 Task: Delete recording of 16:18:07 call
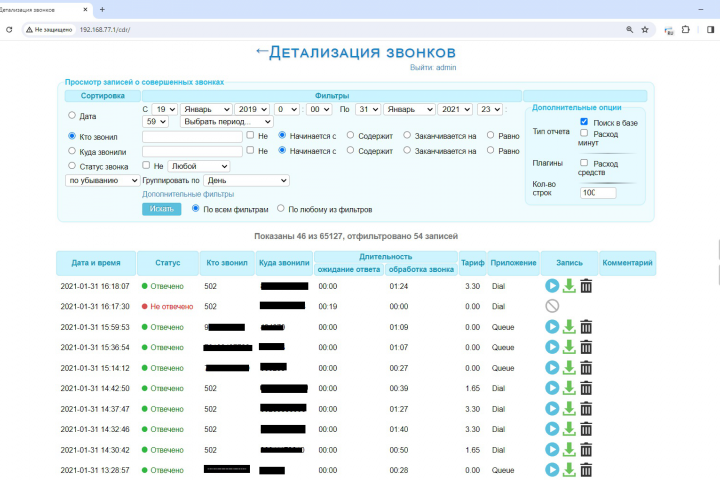[x=586, y=286]
